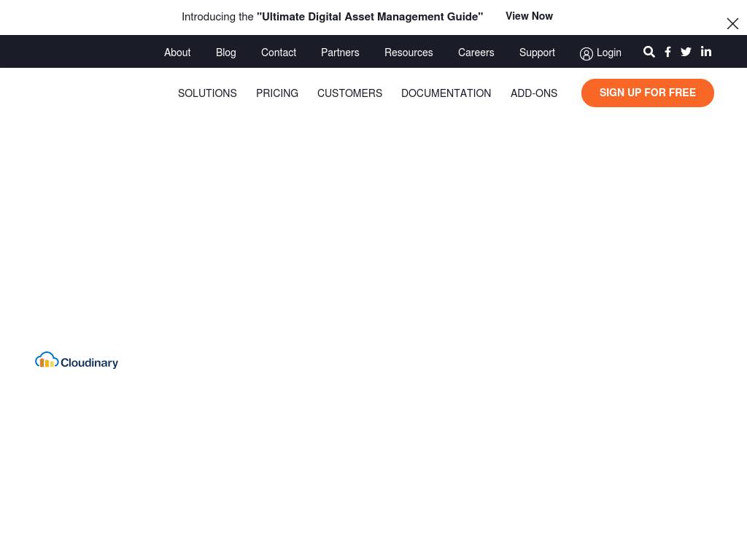Open the Twitter bird icon
Image resolution: width=747 pixels, height=560 pixels.
686,52
